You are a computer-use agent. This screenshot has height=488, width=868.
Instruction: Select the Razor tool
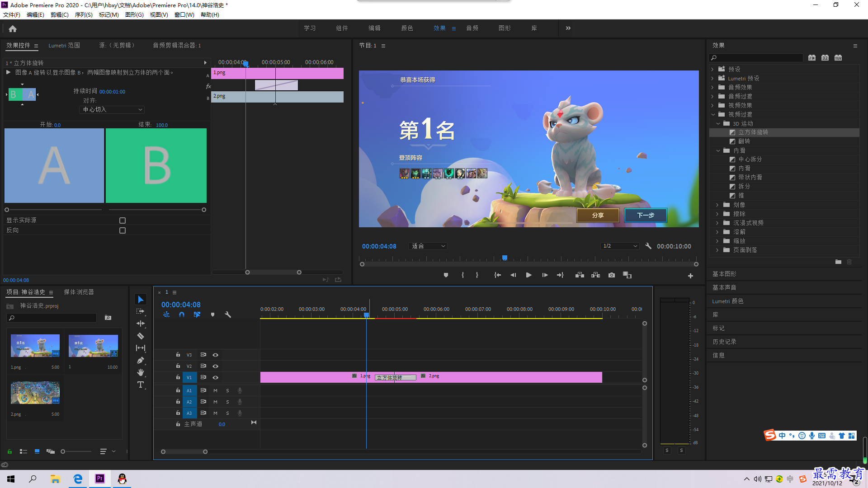[141, 336]
